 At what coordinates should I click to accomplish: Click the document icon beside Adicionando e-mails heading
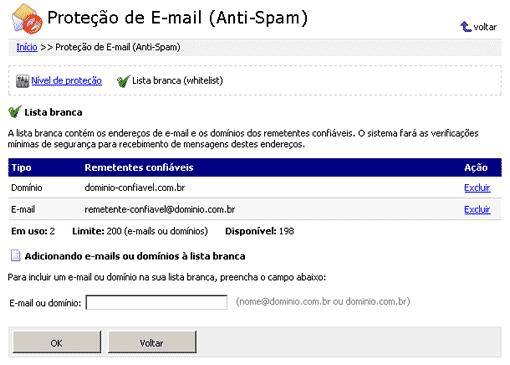click(x=15, y=255)
